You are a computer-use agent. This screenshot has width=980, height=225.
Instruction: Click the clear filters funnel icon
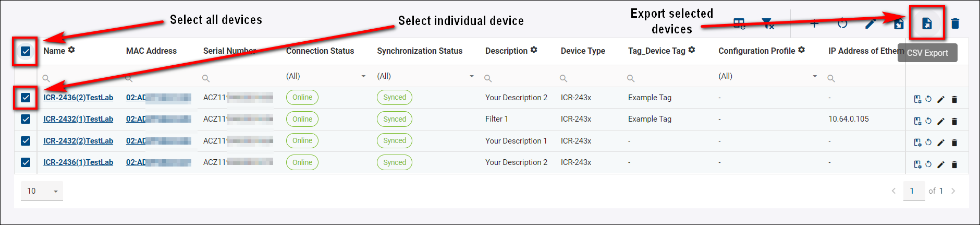coord(767,23)
